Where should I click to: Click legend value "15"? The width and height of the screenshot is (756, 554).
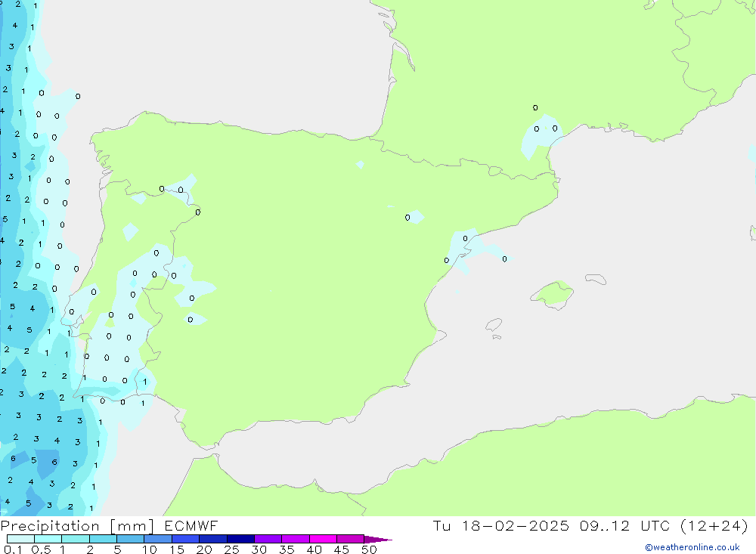[177, 549]
